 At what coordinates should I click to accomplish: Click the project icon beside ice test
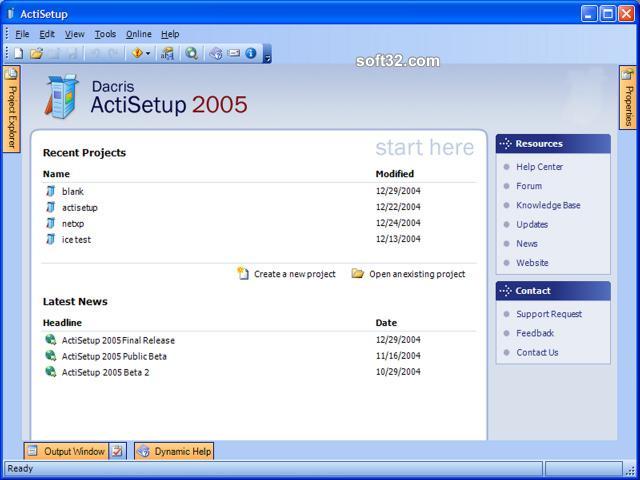(51, 239)
